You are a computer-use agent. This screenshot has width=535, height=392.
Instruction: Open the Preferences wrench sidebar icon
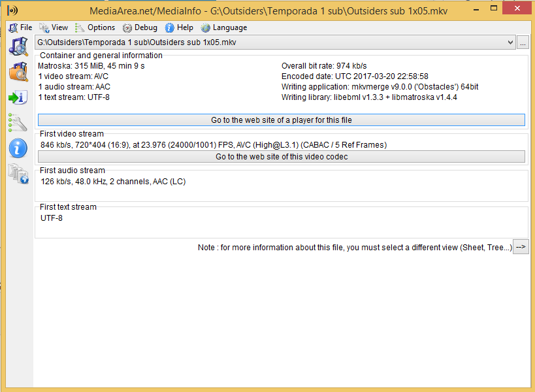tap(18, 122)
